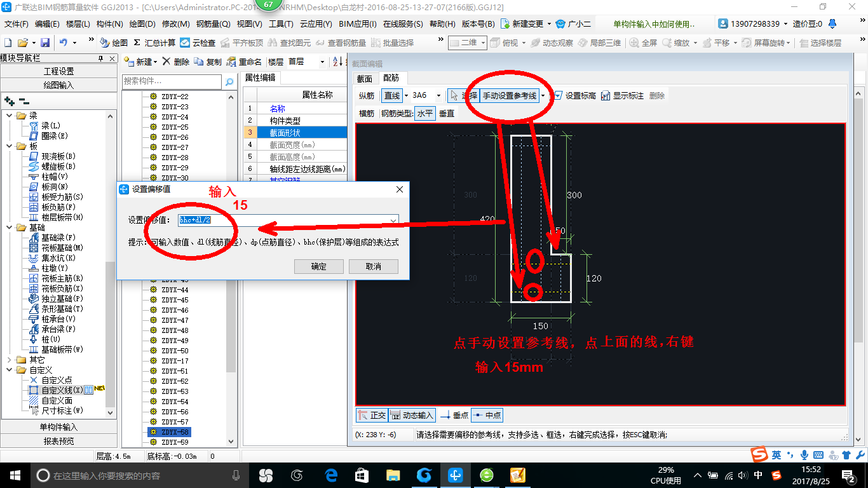The height and width of the screenshot is (488, 868).
Task: Toggle 设置标高 in section editor
Action: 574,95
